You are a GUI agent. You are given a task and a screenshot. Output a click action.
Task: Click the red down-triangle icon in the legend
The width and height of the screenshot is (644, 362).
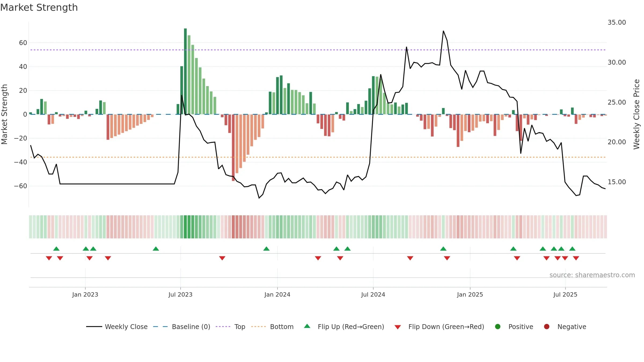pos(398,327)
